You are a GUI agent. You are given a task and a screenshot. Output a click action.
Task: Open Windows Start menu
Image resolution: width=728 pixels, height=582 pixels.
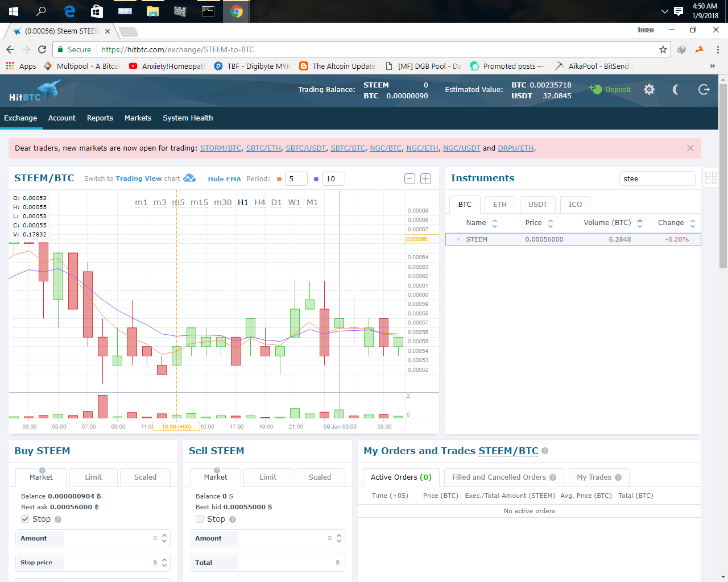pyautogui.click(x=14, y=11)
